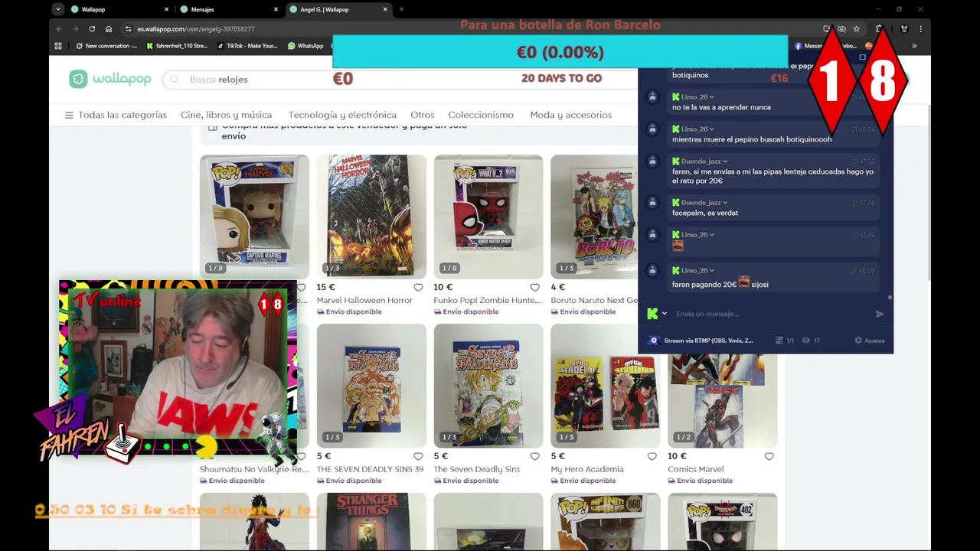
Task: Click the Wallapop logo
Action: point(109,79)
